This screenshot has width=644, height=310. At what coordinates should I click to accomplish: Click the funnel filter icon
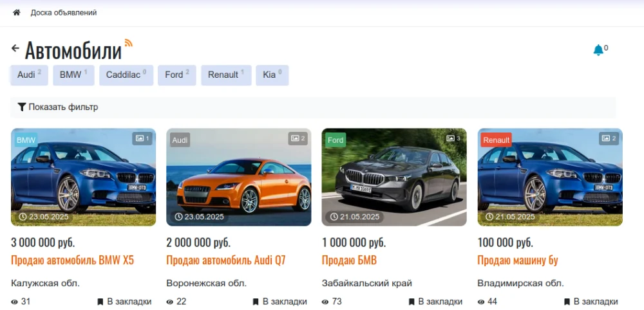(x=22, y=107)
